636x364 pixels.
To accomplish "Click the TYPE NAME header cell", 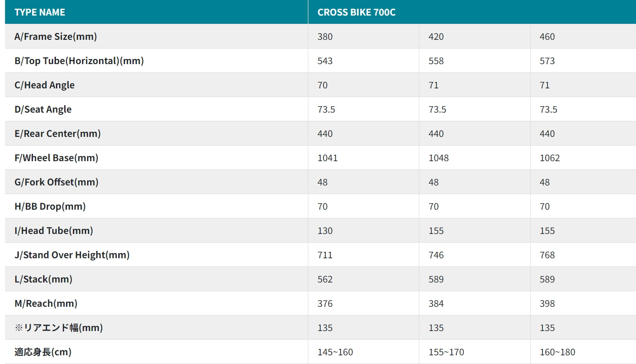I will click(40, 12).
